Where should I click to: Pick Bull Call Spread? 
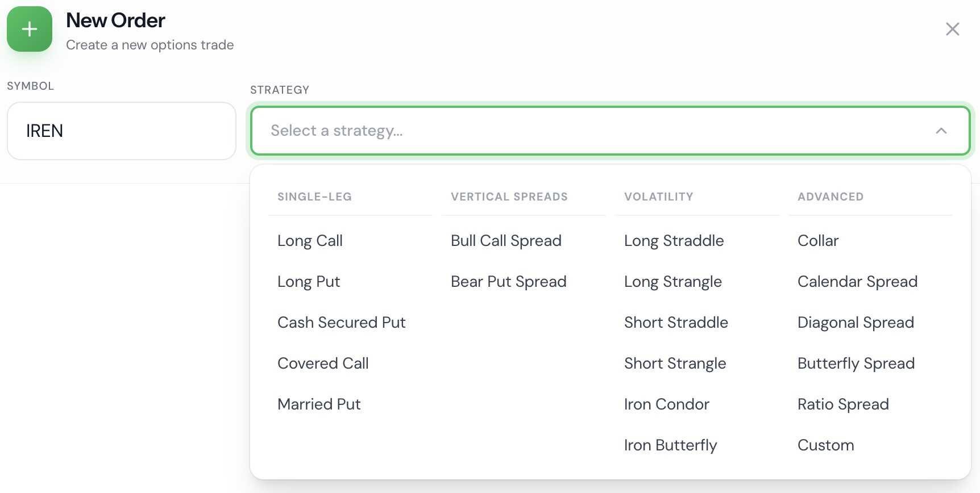pyautogui.click(x=506, y=240)
